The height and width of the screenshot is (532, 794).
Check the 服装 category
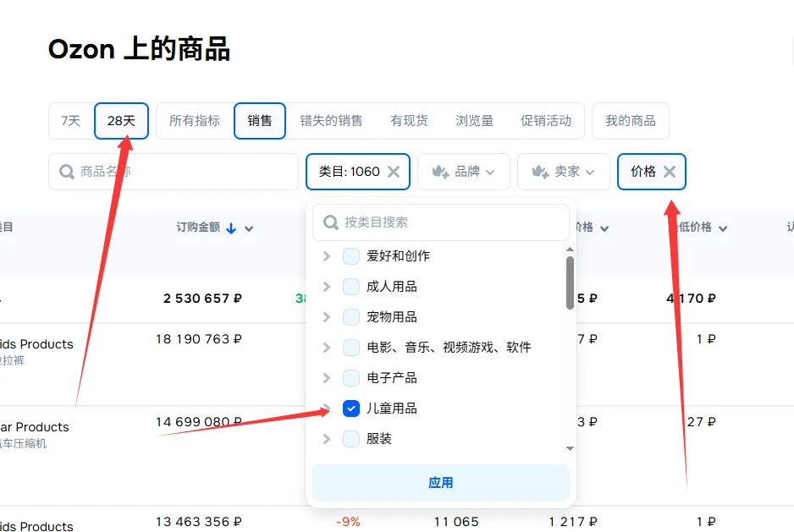pos(351,438)
